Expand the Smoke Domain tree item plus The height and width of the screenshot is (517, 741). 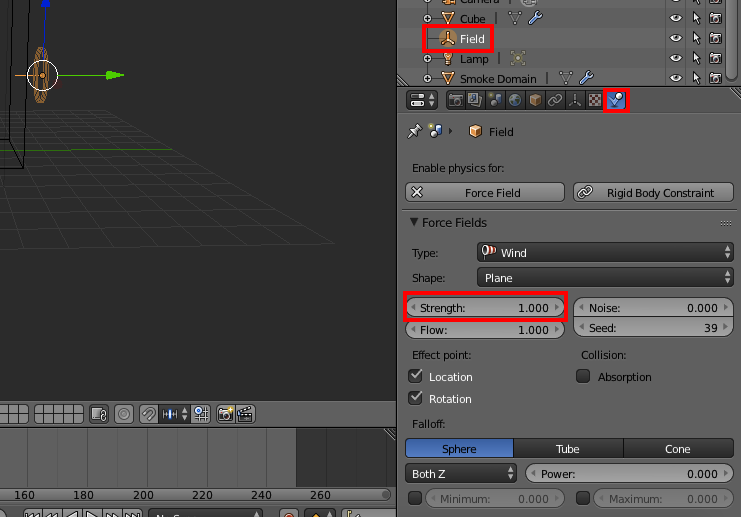pyautogui.click(x=427, y=78)
